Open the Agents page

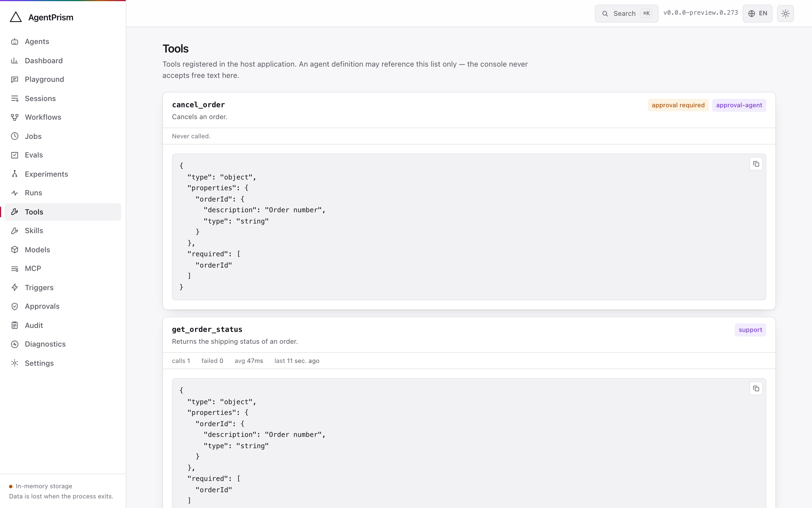coord(63,42)
